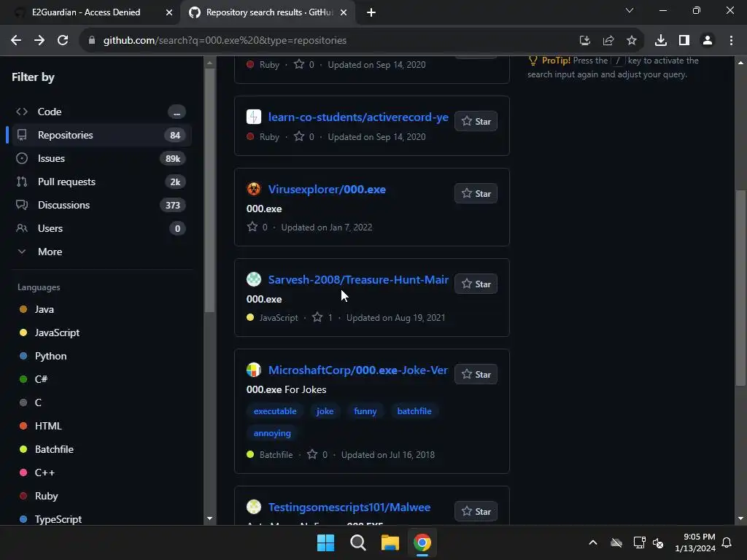Open the notifications bell
This screenshot has height=560, width=747.
[727, 542]
